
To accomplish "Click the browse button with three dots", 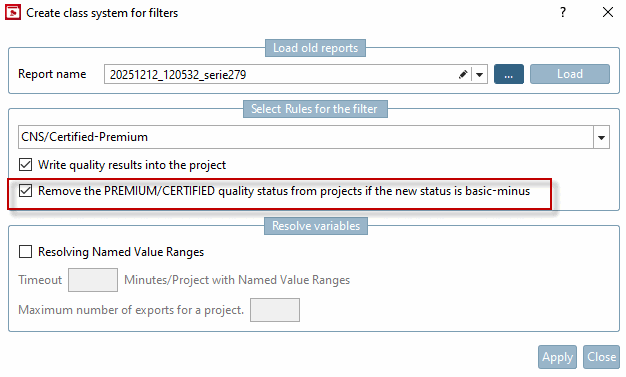I will point(509,74).
